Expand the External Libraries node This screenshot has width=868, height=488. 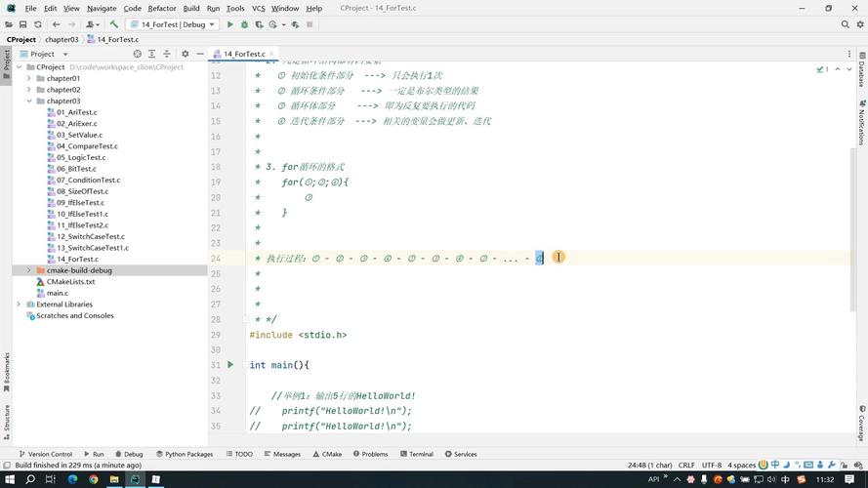(x=19, y=305)
